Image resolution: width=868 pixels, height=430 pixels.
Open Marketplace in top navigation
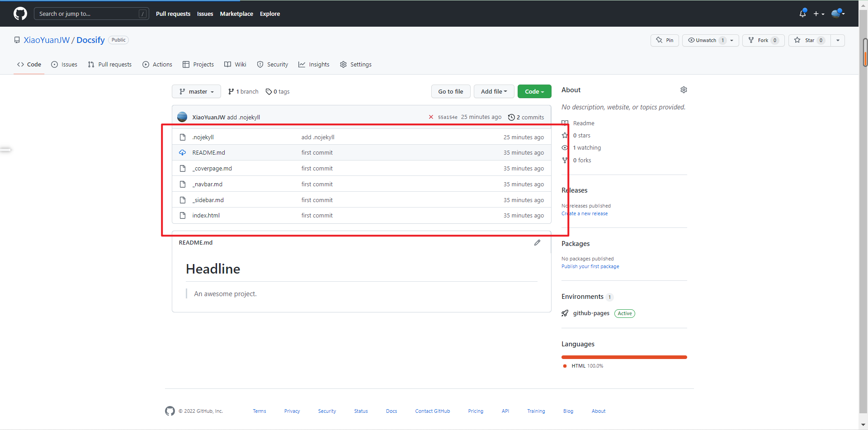(x=236, y=14)
